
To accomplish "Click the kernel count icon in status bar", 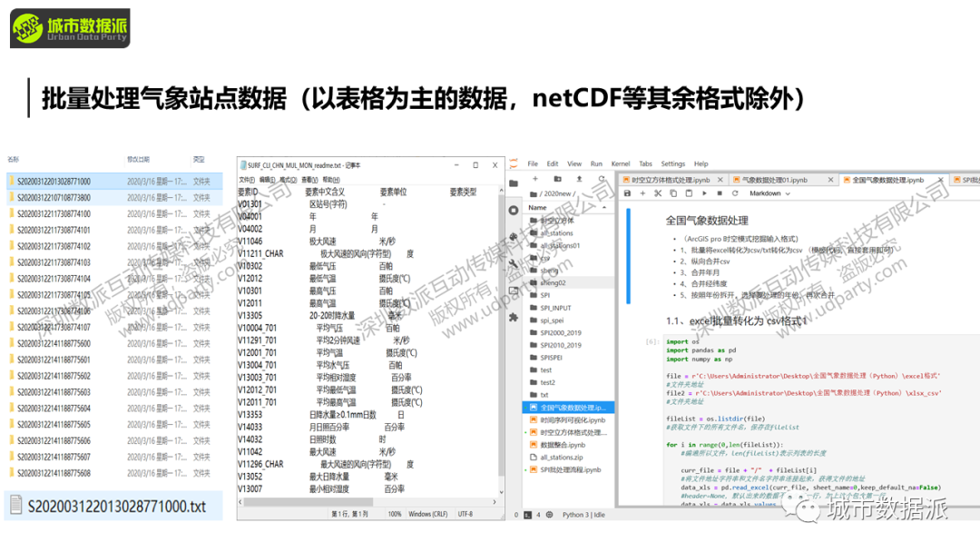I will click(x=549, y=515).
